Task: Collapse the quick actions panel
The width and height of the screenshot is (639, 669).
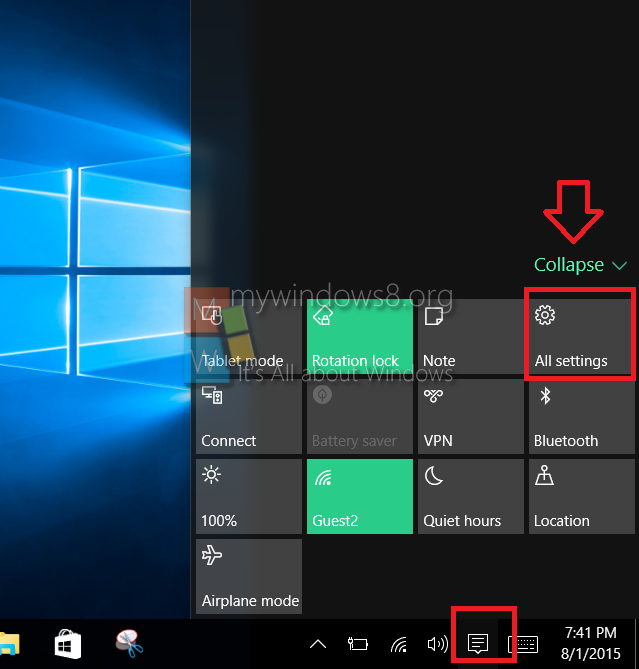Action: 580,265
